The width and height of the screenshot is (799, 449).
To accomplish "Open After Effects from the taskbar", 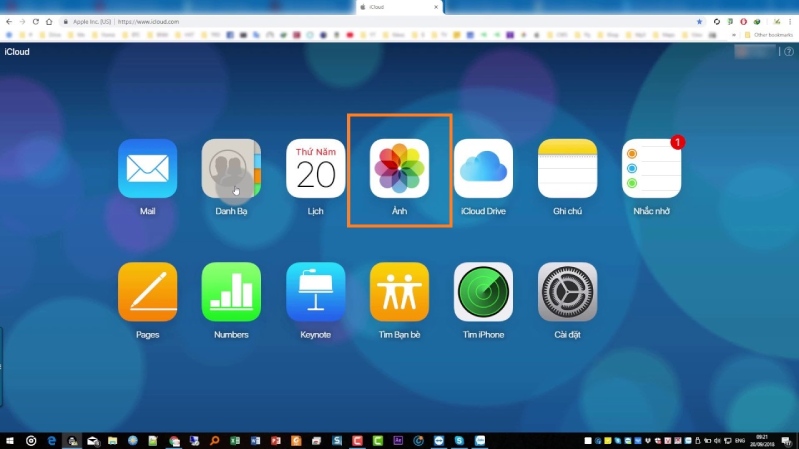I will (x=398, y=441).
